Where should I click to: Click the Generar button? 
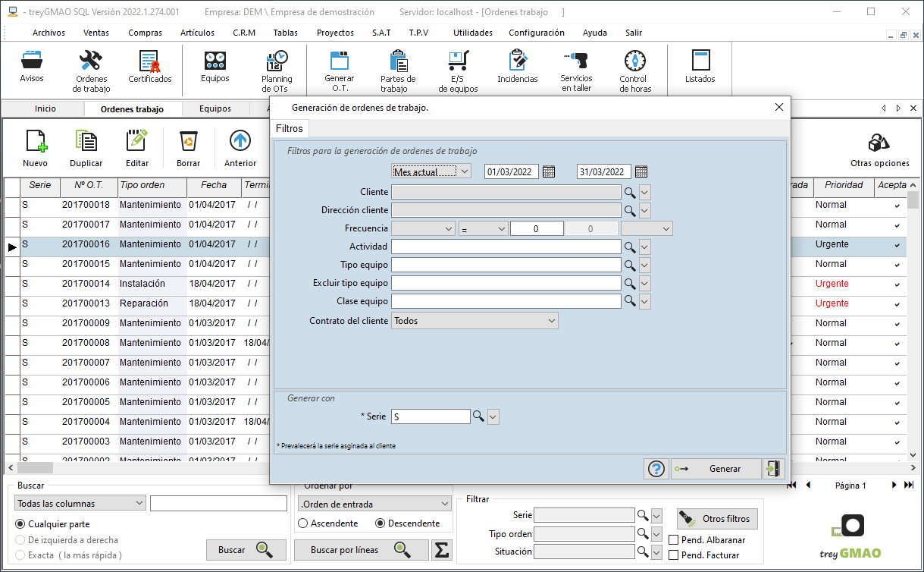[x=716, y=469]
